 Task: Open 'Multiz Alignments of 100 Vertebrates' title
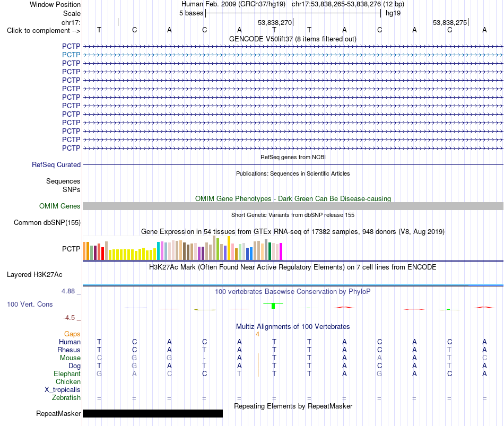pyautogui.click(x=293, y=327)
